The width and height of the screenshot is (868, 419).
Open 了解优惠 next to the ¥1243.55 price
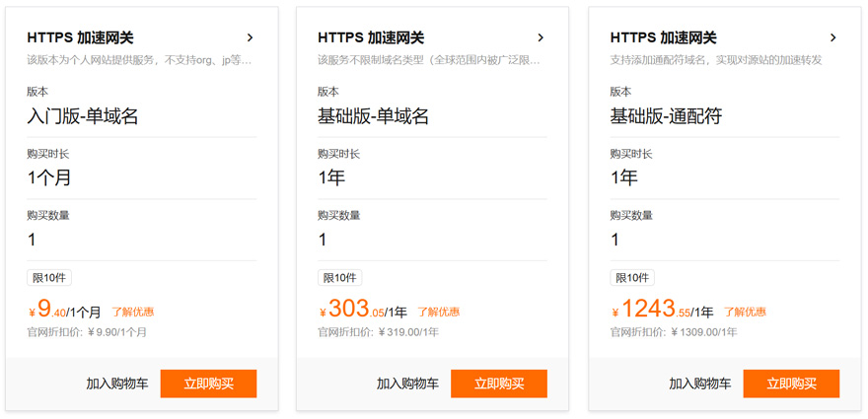[745, 313]
